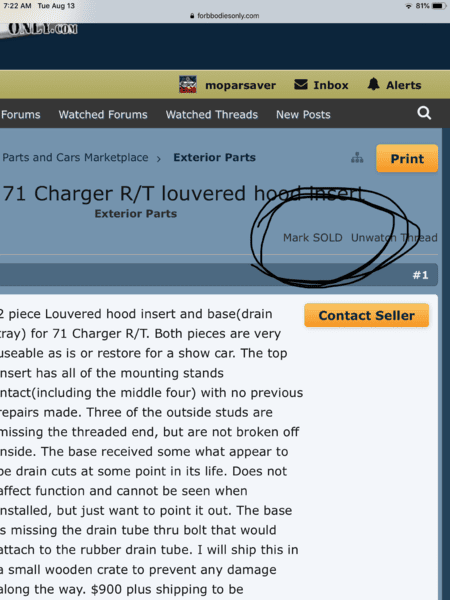Mark the thread as SOLD
The height and width of the screenshot is (600, 450).
[x=313, y=238]
